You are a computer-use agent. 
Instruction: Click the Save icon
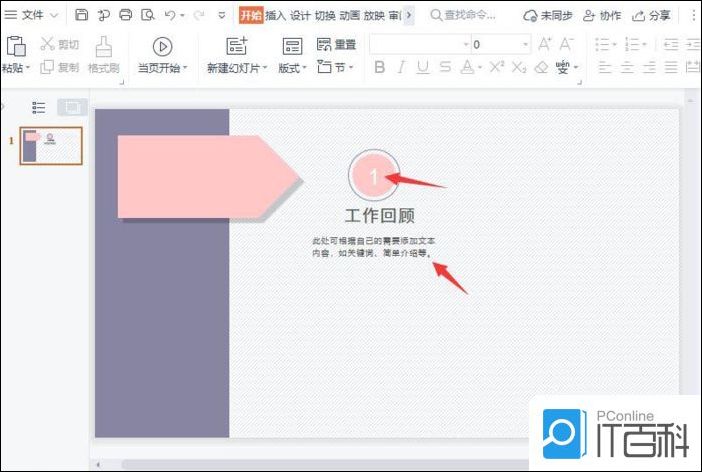click(81, 15)
